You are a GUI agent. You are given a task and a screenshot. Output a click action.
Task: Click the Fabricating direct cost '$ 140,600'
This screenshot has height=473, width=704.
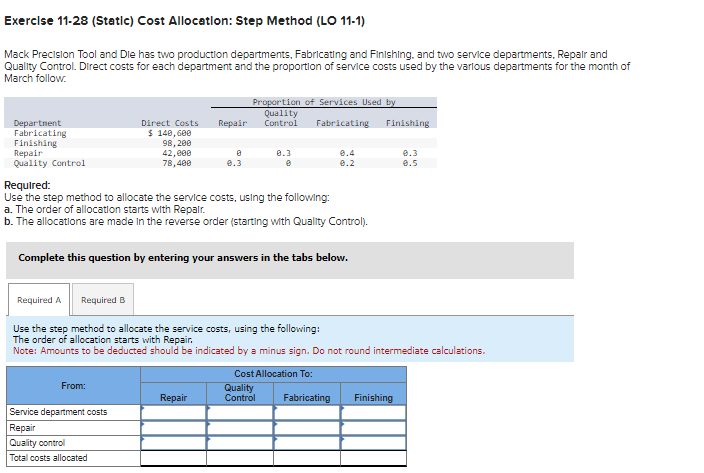170,133
